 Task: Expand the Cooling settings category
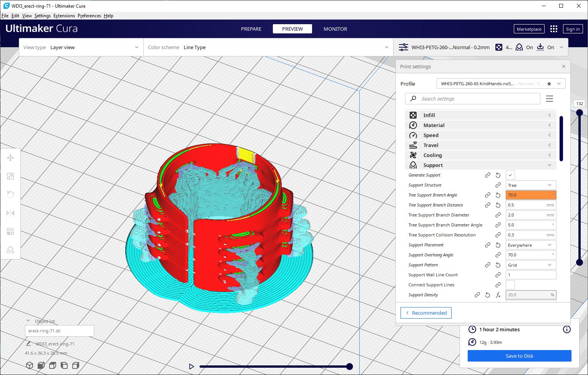480,155
